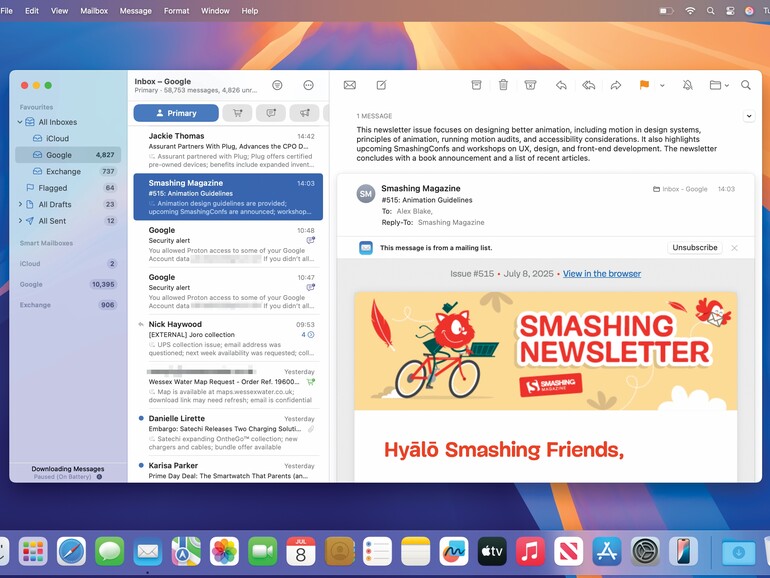Open the View menu

59,11
